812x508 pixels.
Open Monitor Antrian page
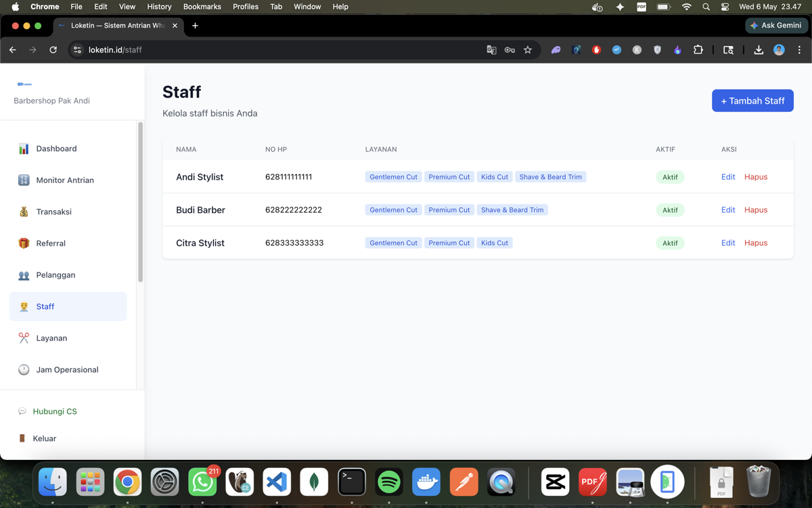[68, 180]
